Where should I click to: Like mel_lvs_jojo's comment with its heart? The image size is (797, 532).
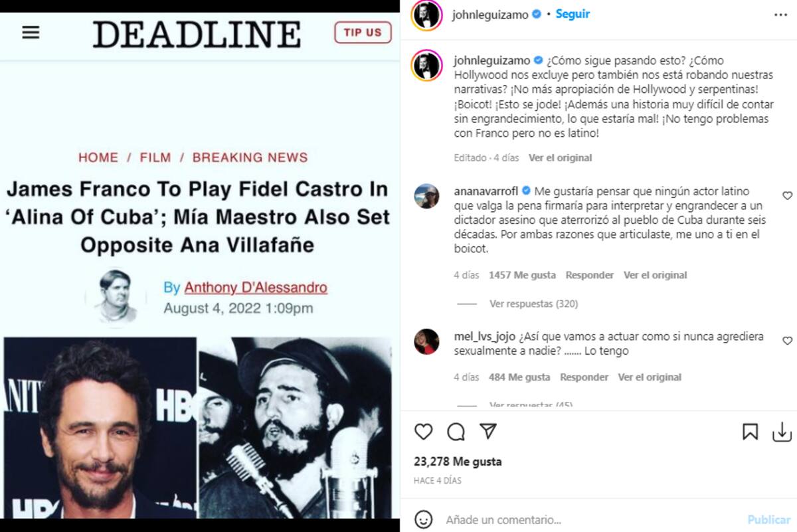coord(788,341)
